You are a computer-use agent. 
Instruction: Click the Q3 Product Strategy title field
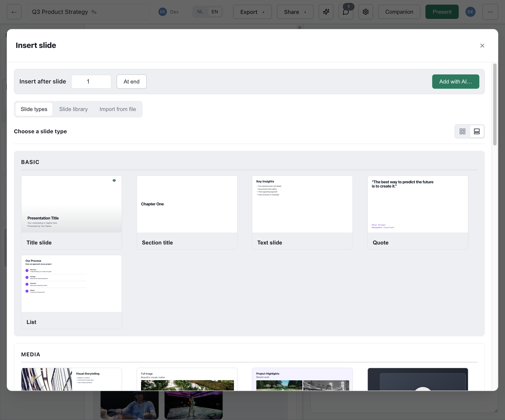click(x=88, y=12)
